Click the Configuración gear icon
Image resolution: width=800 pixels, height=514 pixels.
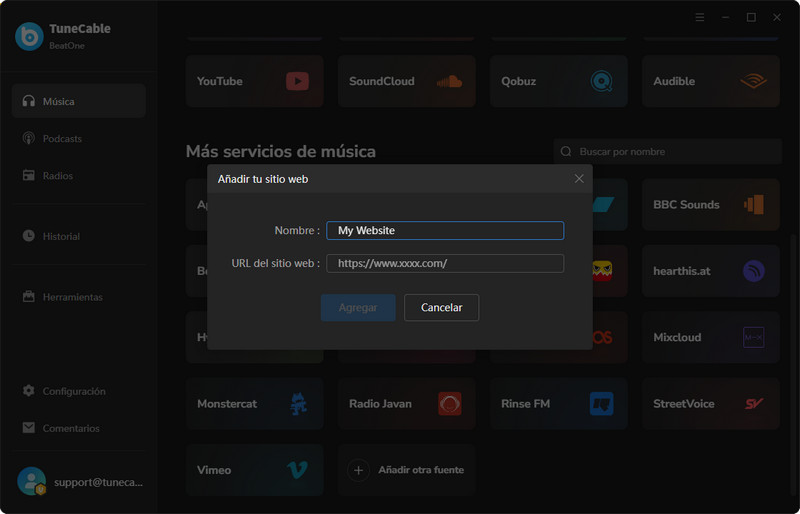(29, 391)
